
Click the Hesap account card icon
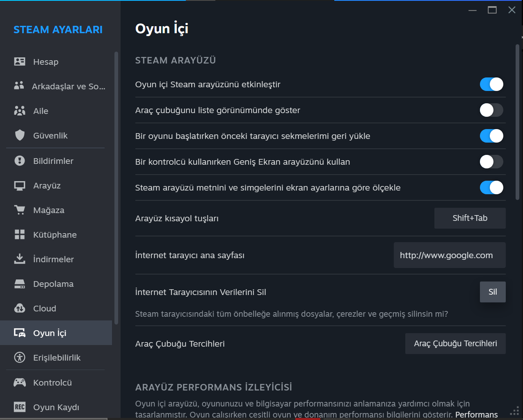click(x=20, y=61)
